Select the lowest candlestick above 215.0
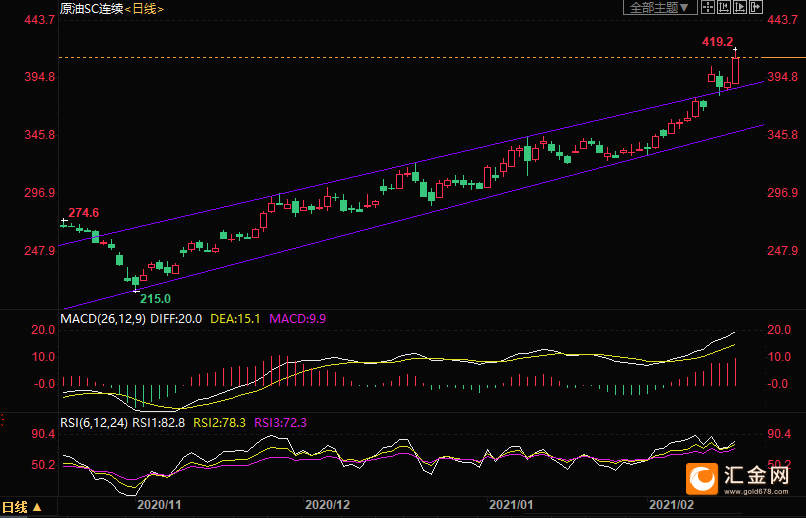The height and width of the screenshot is (518, 806). [x=136, y=281]
